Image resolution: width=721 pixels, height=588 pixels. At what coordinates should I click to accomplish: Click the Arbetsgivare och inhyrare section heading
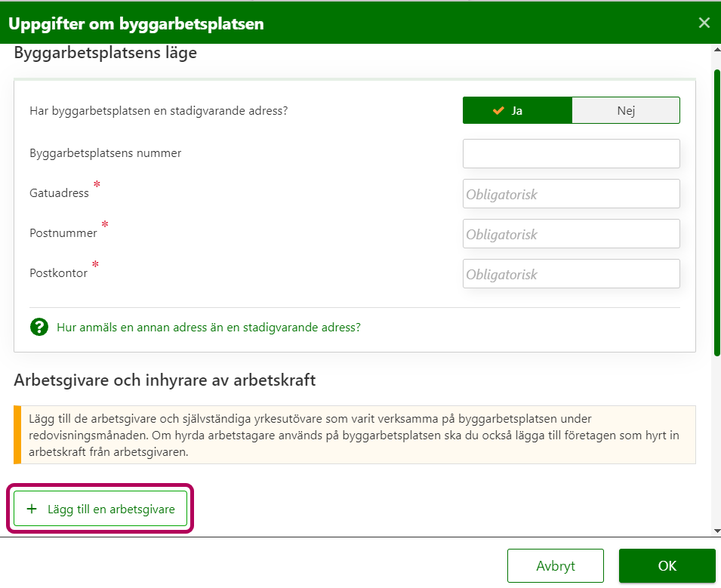pyautogui.click(x=165, y=380)
